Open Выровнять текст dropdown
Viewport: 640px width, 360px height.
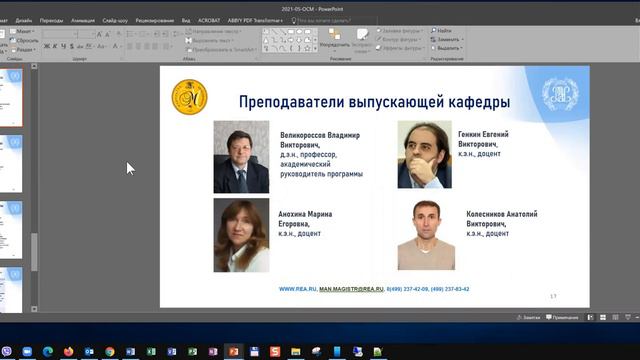point(210,40)
